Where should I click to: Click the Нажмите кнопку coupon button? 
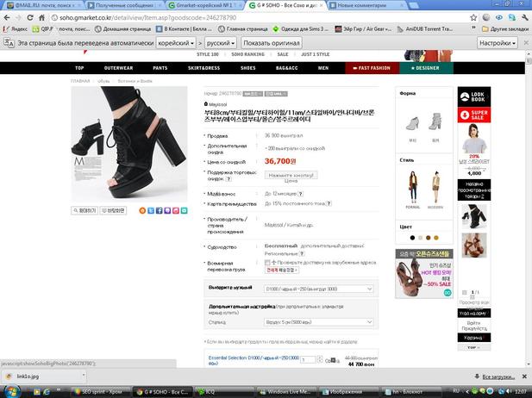[x=291, y=175]
